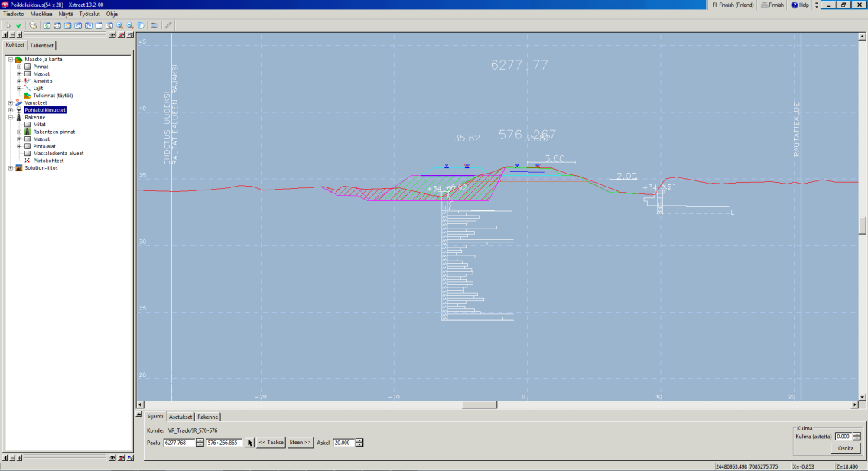
Task: Click the Osoita button
Action: point(845,448)
